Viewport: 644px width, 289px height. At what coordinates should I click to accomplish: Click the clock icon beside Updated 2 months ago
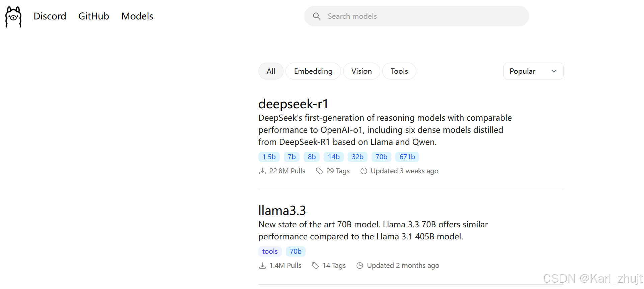[360, 266]
